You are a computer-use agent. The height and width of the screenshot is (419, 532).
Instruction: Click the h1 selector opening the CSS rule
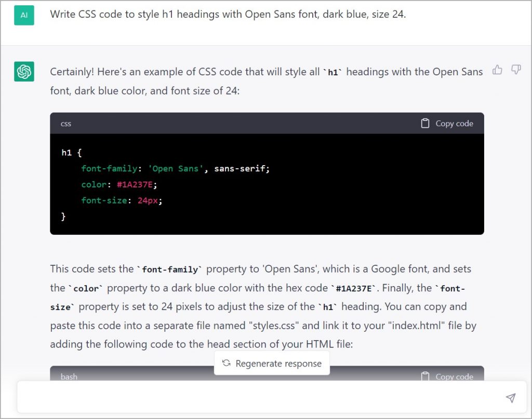point(66,153)
